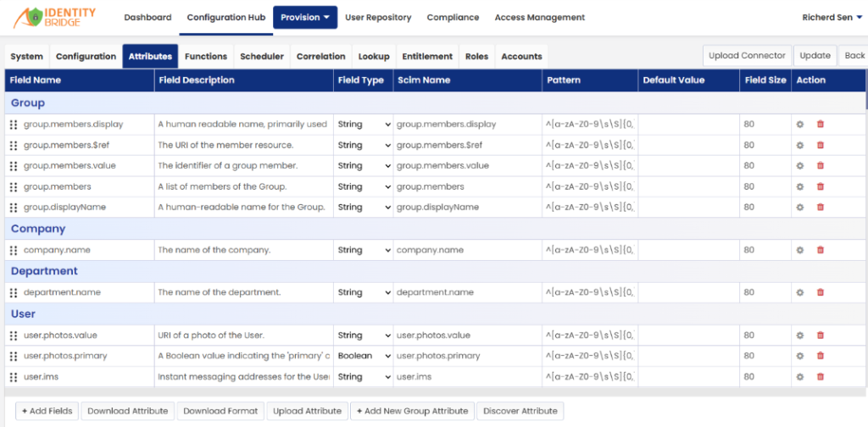The height and width of the screenshot is (427, 868).
Task: Click the Identity Bridge logo
Action: (x=54, y=18)
